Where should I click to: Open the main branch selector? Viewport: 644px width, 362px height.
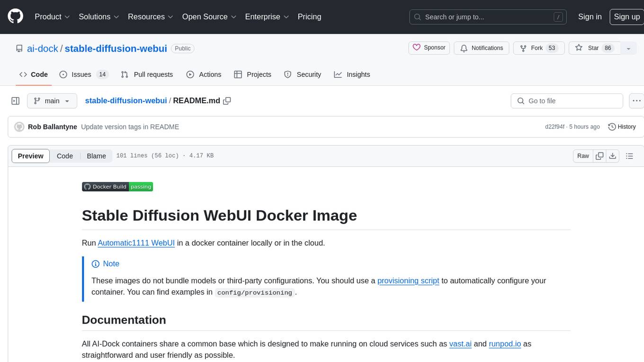[52, 101]
